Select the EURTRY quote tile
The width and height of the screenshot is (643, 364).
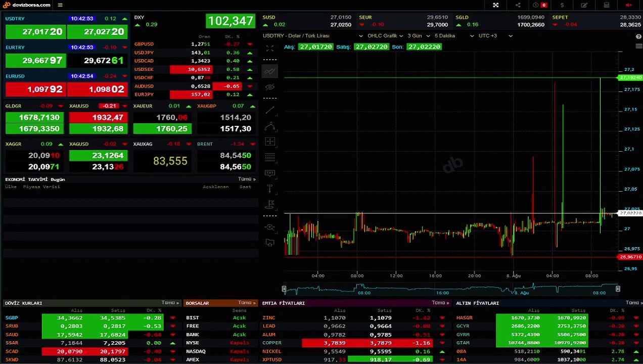pyautogui.click(x=66, y=56)
